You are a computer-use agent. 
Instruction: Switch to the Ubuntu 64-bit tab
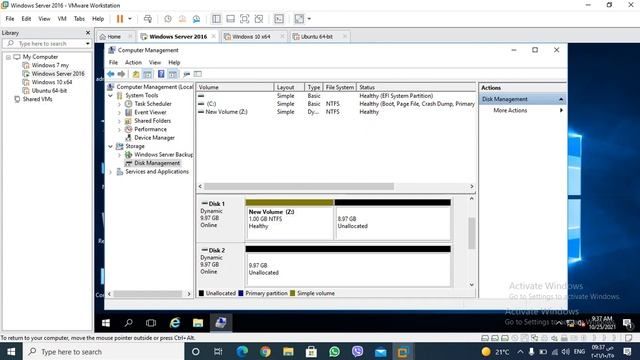coord(317,37)
